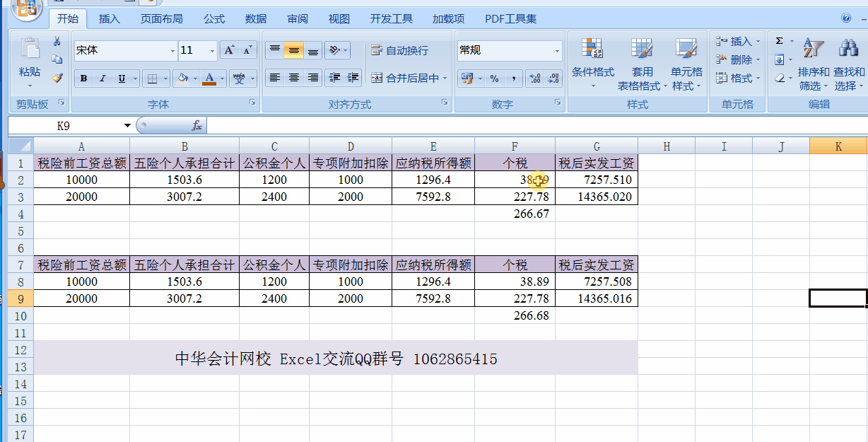Switch to the 视图 tab
Viewport: 868px width, 442px height.
point(339,19)
